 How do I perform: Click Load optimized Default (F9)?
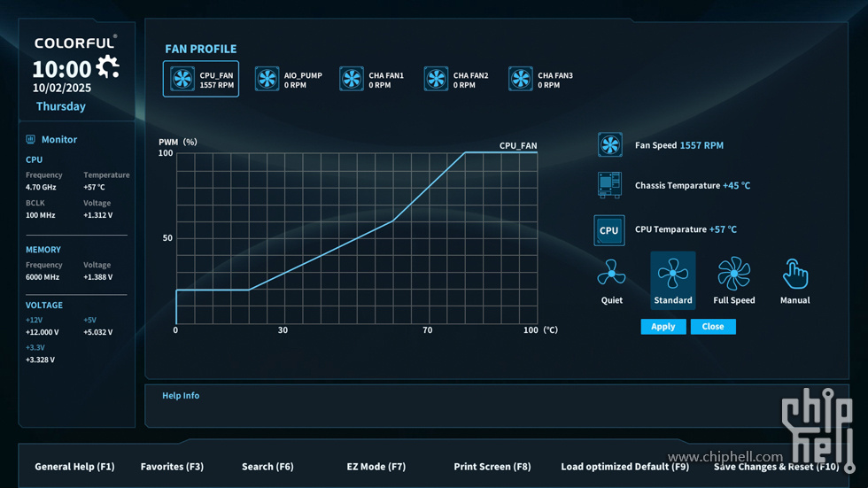coord(624,467)
